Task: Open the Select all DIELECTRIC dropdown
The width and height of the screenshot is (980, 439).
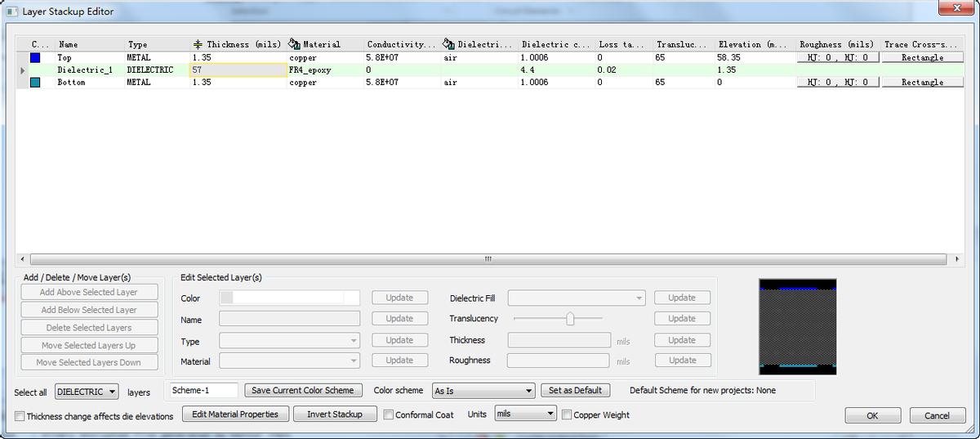Action: coord(87,392)
